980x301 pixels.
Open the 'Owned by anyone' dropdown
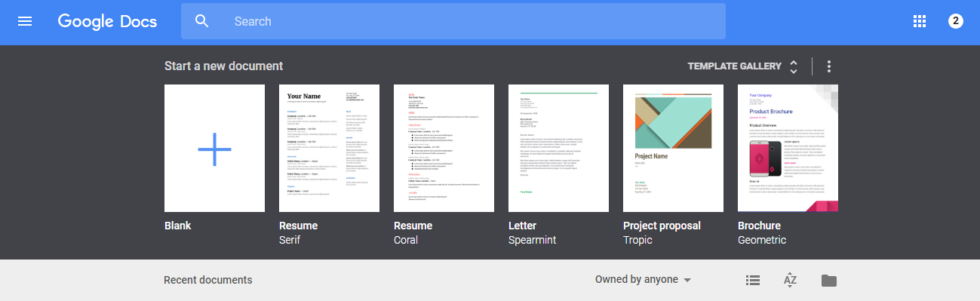point(643,280)
